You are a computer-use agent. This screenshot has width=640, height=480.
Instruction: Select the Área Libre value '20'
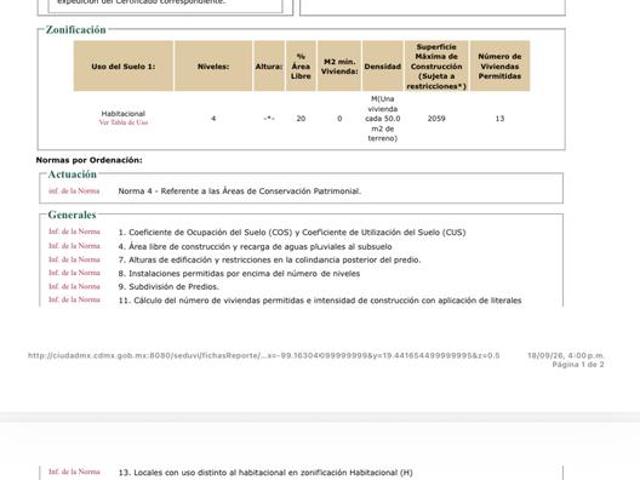[x=301, y=119]
